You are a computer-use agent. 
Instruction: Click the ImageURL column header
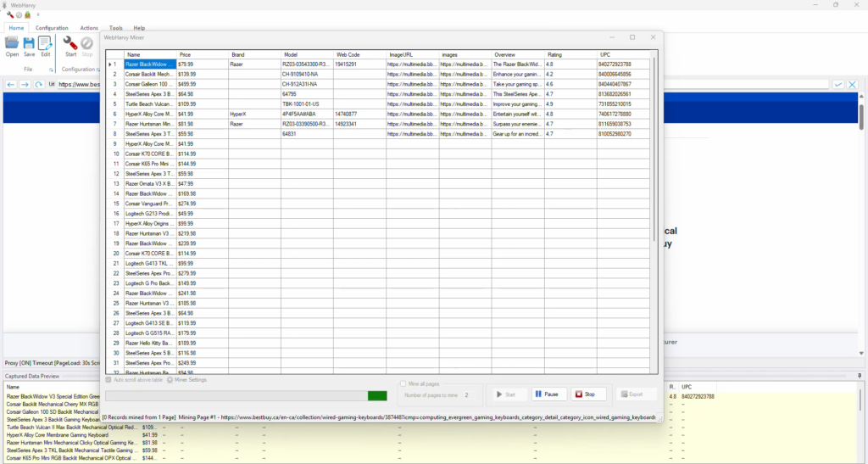point(413,55)
